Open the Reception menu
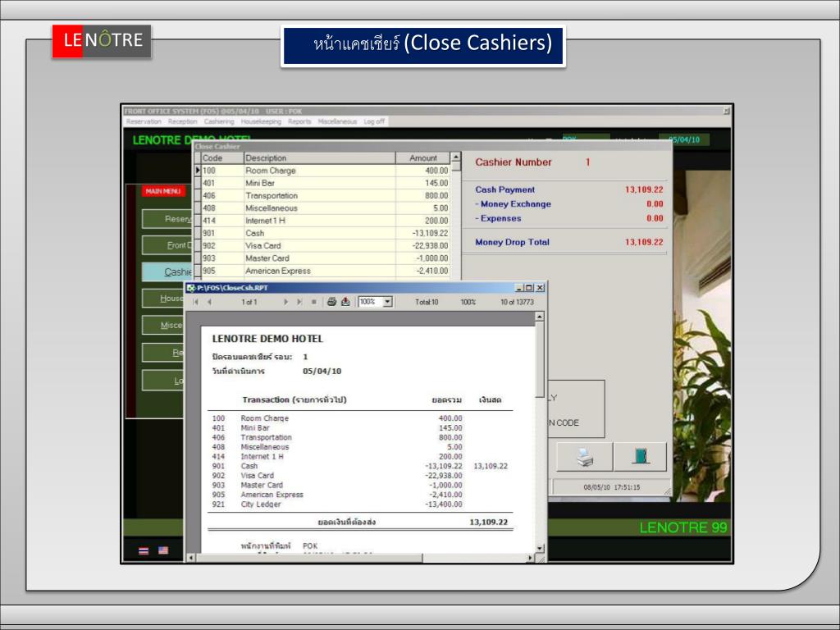 click(183, 121)
